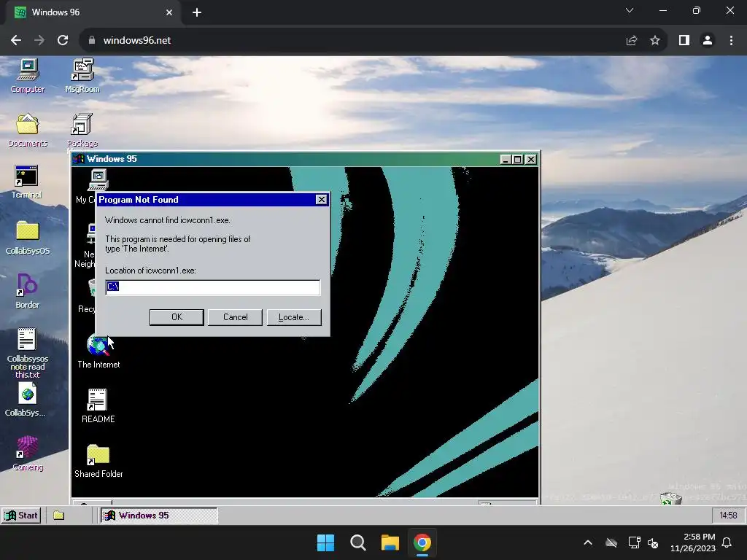Click the windows96.net address bar
The width and height of the screenshot is (747, 560).
coord(352,41)
